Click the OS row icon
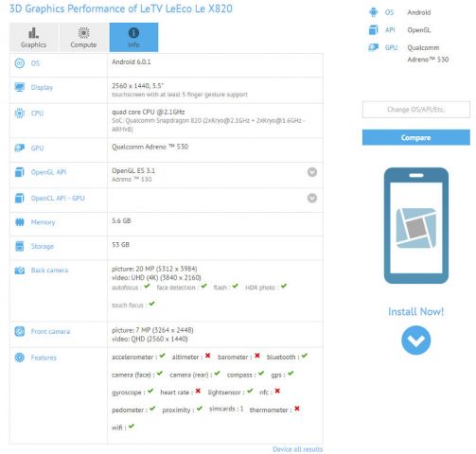The image size is (476, 454). 20,63
